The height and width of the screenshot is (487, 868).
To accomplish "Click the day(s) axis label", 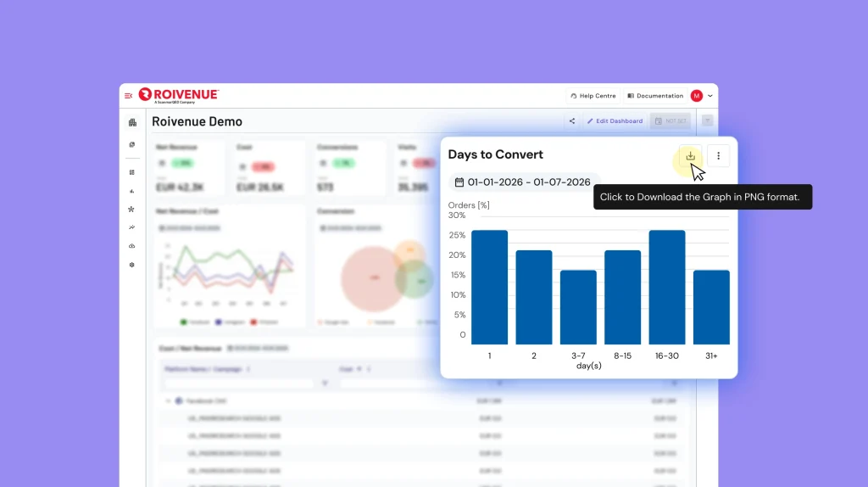I will pos(589,366).
